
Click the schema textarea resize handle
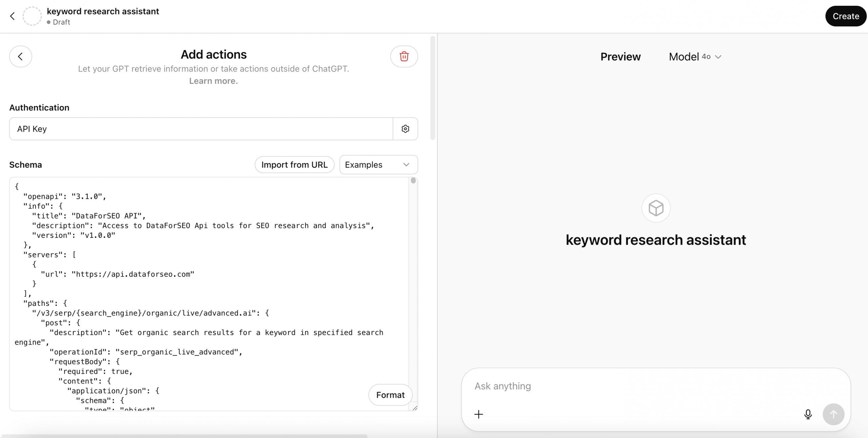tap(414, 408)
